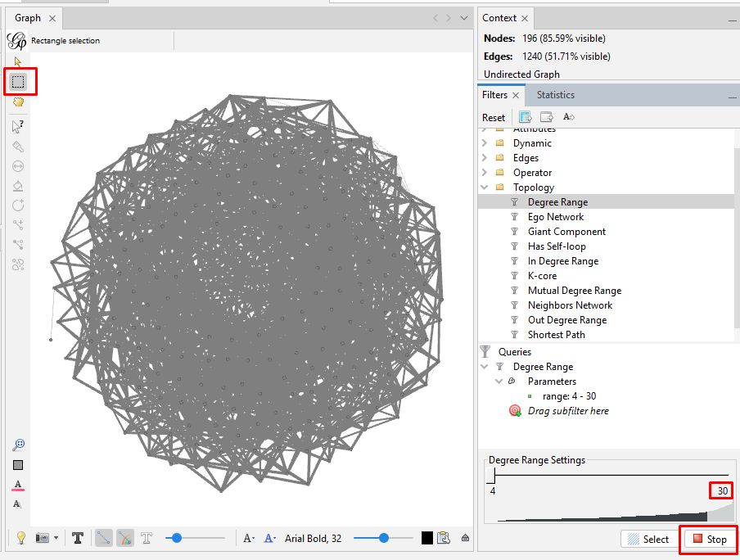This screenshot has height=560, width=740.
Task: Click the Select filter button
Action: [648, 539]
